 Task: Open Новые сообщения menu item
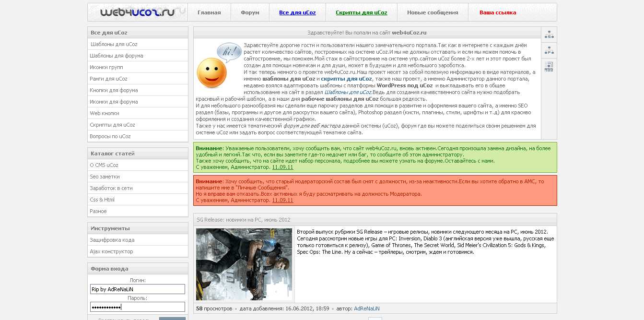[432, 12]
